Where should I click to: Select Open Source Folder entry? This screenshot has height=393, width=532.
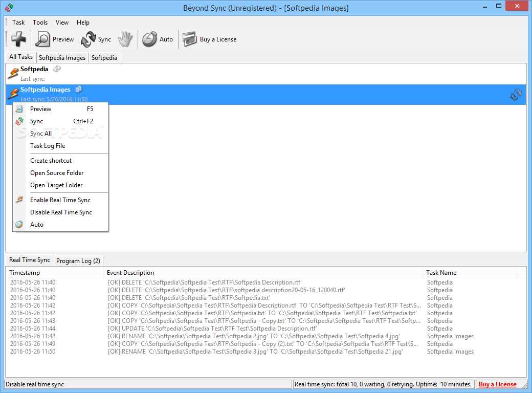pos(60,173)
